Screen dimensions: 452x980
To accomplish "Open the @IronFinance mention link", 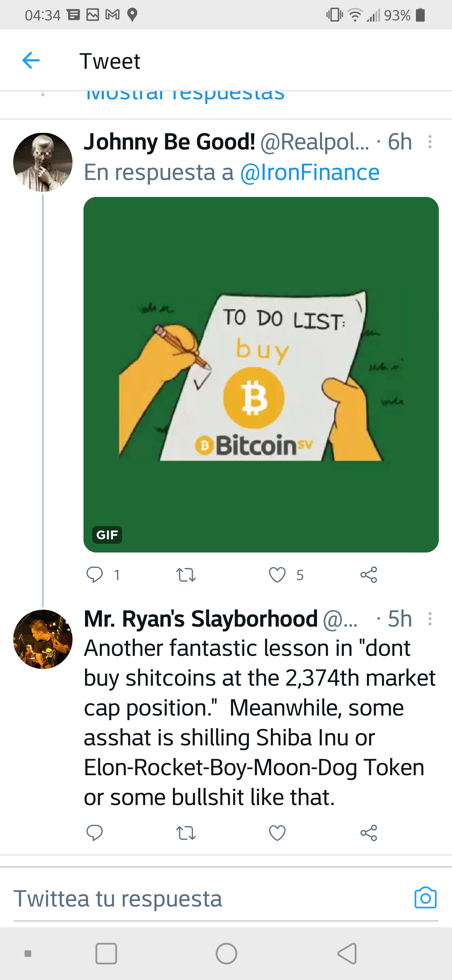I will pos(309,172).
